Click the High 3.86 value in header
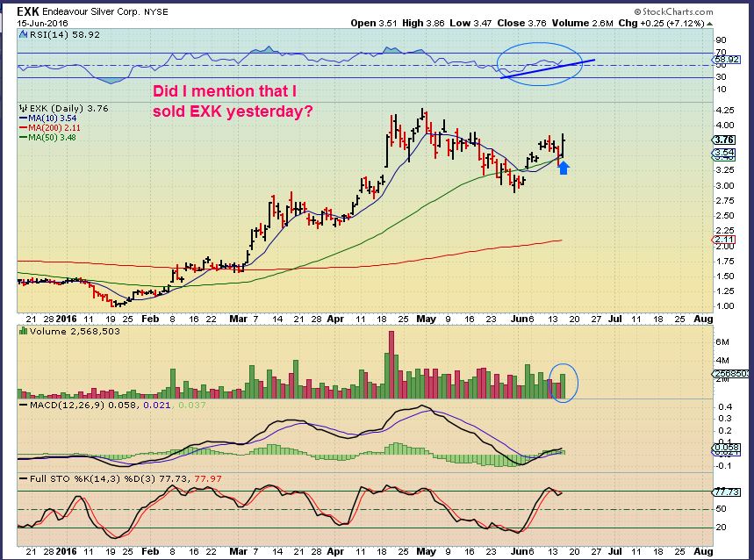Viewport: 754px width, 560px height. tap(423, 23)
